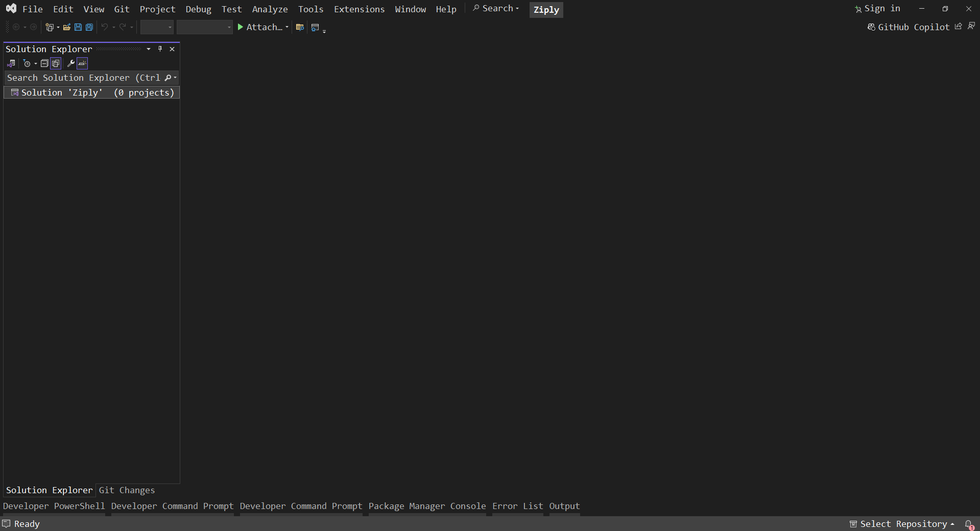This screenshot has width=980, height=531.
Task: Click the Visual Studio logo icon
Action: tap(11, 9)
